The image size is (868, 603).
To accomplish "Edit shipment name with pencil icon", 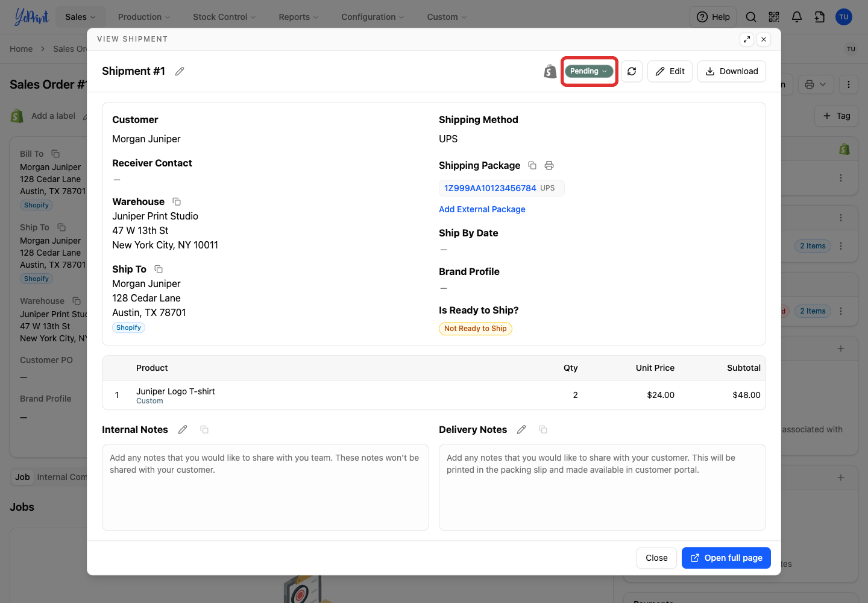I will 180,71.
